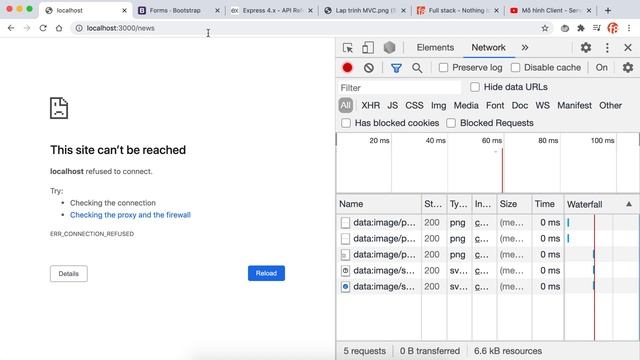Reload page via toolbar refresh icon

point(43,28)
